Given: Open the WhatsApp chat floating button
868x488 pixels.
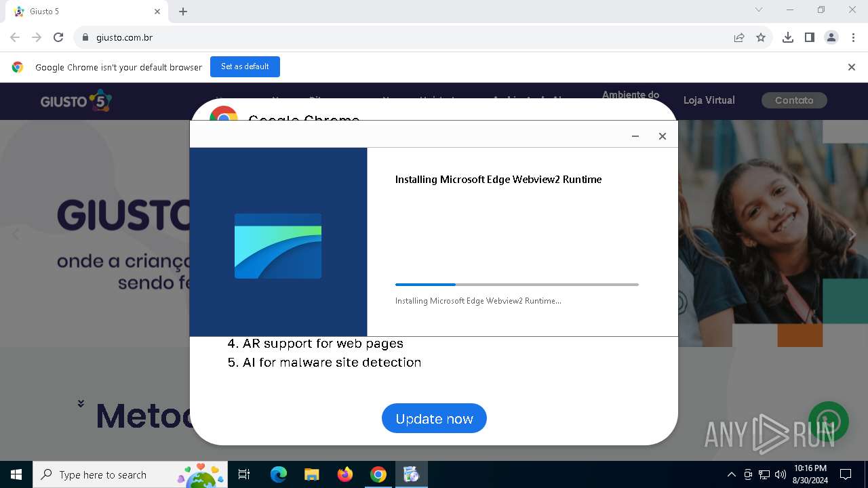Looking at the screenshot, I should coord(829,422).
